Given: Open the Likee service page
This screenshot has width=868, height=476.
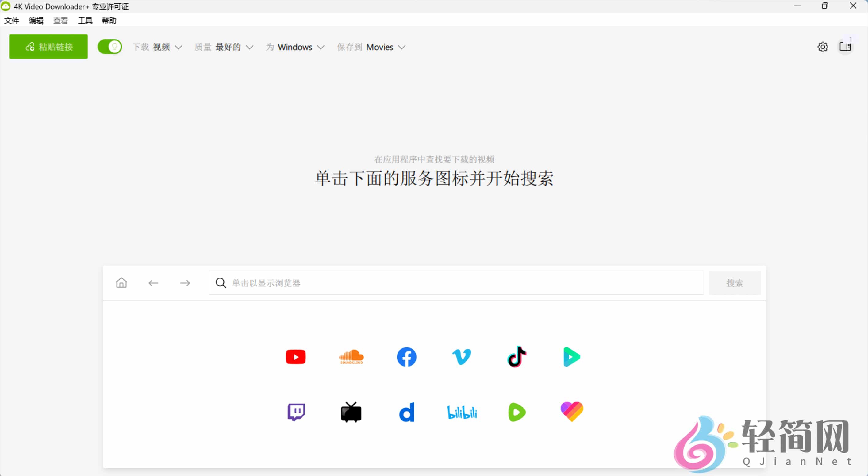Looking at the screenshot, I should coord(572,412).
